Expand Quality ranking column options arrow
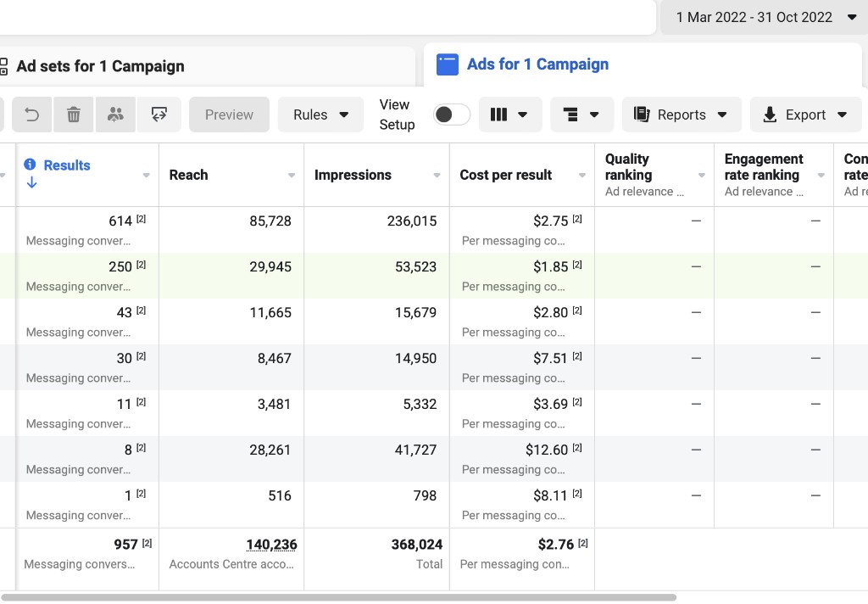This screenshot has height=604, width=868. 702,175
